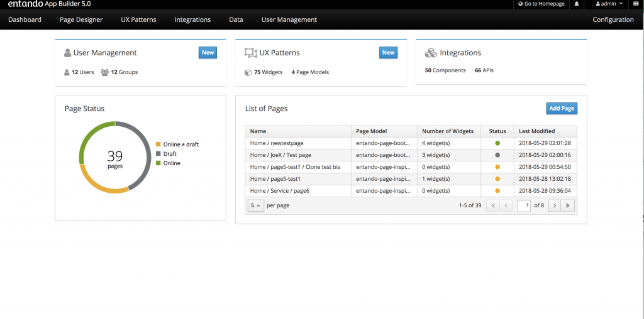The width and height of the screenshot is (644, 319).
Task: Click the User Management person icon
Action: coord(68,53)
